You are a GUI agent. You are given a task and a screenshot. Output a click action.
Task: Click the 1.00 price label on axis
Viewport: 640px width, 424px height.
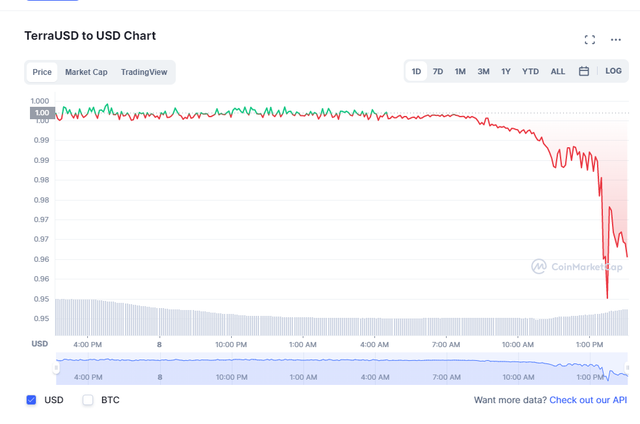point(42,113)
